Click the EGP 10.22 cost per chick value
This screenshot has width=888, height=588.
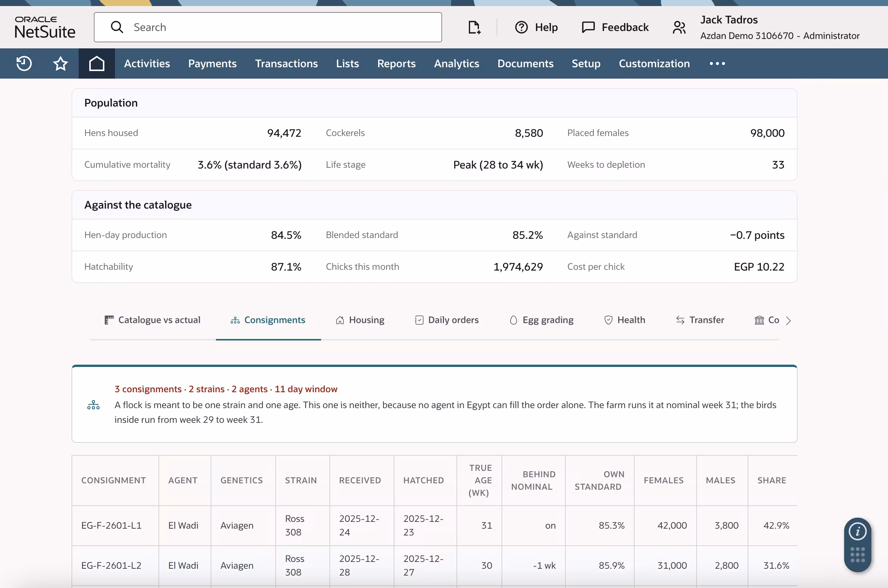pyautogui.click(x=759, y=267)
